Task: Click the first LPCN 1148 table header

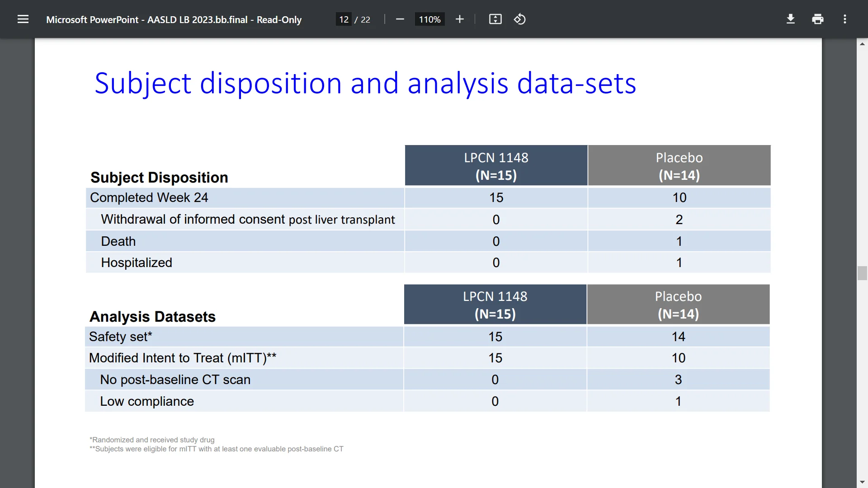Action: click(x=496, y=166)
